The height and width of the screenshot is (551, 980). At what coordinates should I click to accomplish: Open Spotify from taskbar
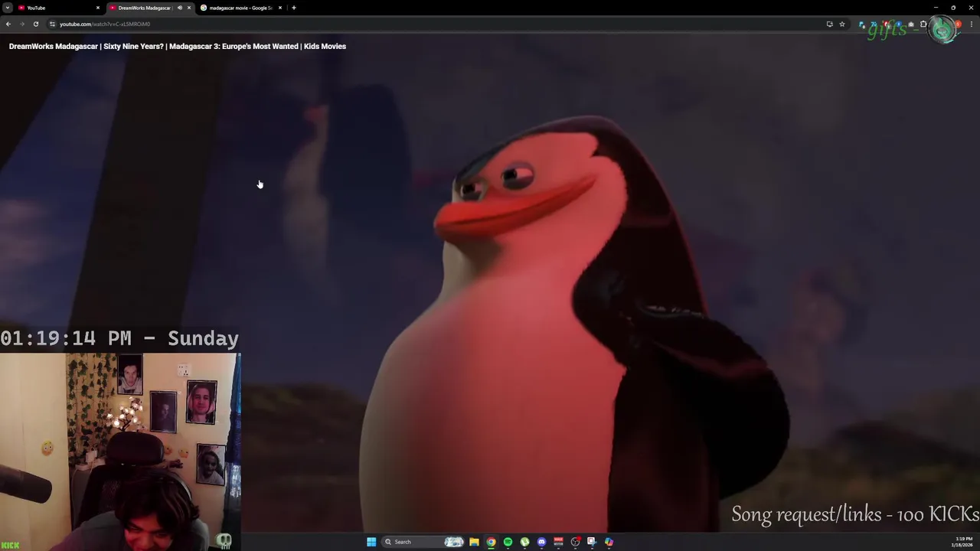pyautogui.click(x=508, y=542)
